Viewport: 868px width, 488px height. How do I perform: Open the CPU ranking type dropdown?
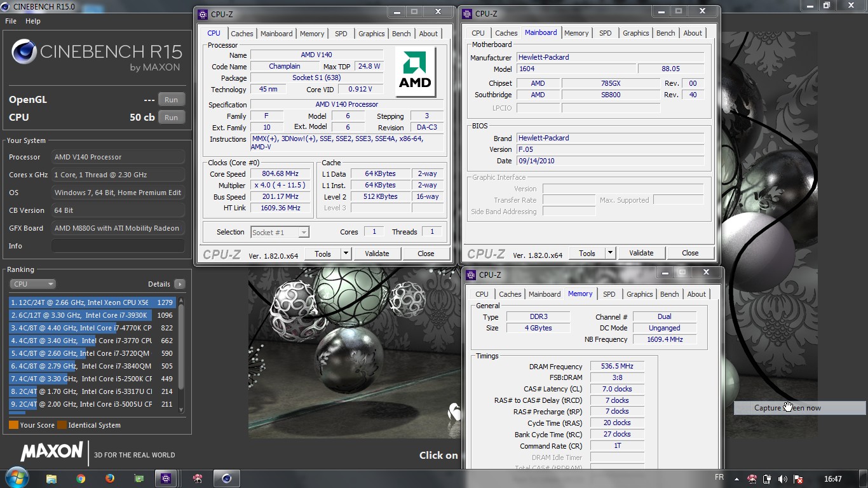(32, 284)
